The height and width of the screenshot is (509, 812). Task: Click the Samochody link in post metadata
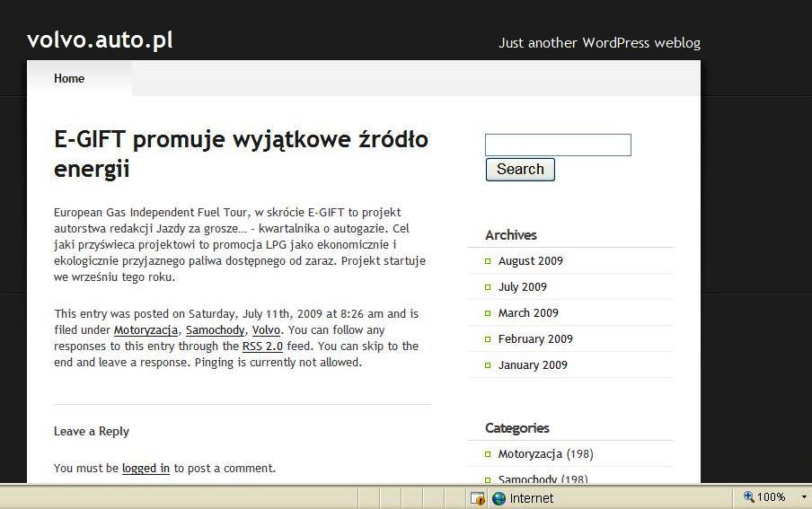coord(216,330)
